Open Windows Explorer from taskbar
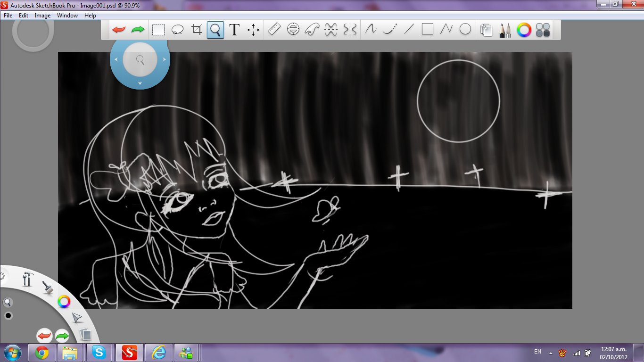Viewport: 644px width, 362px height. [x=70, y=353]
